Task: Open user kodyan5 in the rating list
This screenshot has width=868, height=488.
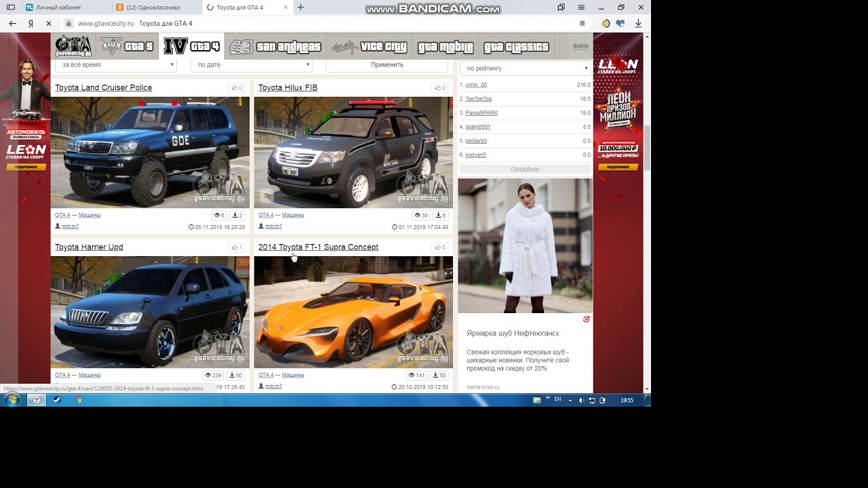Action: tap(475, 155)
